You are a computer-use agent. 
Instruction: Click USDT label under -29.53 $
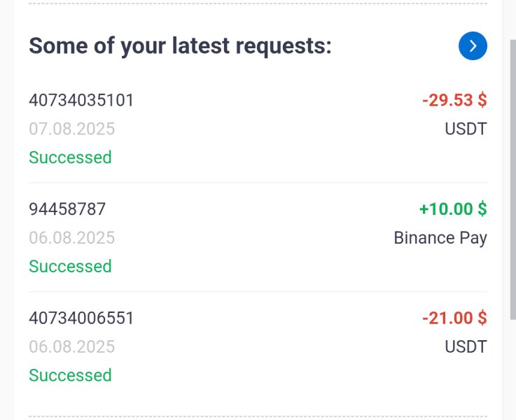(x=466, y=129)
